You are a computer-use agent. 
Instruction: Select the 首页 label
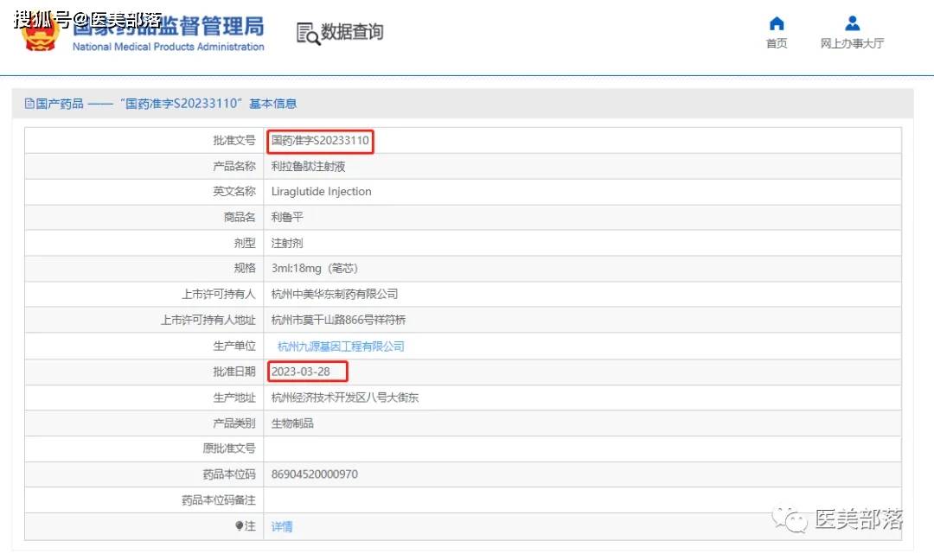tap(776, 43)
